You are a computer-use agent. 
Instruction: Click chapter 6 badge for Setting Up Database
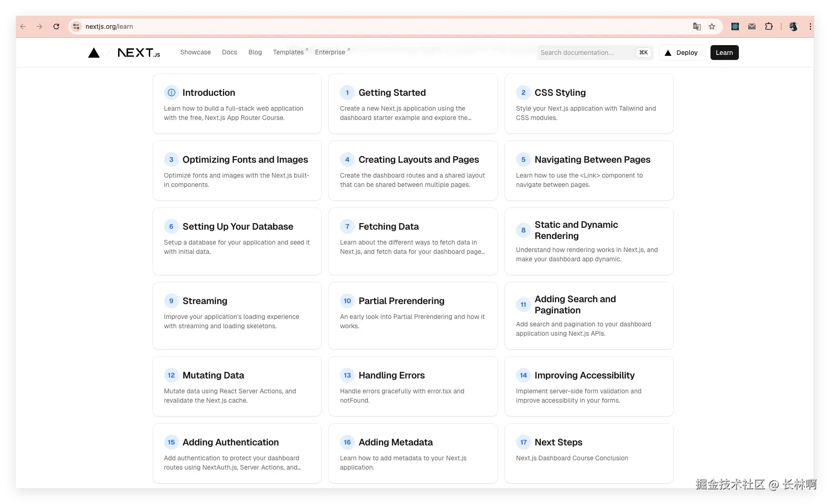171,226
